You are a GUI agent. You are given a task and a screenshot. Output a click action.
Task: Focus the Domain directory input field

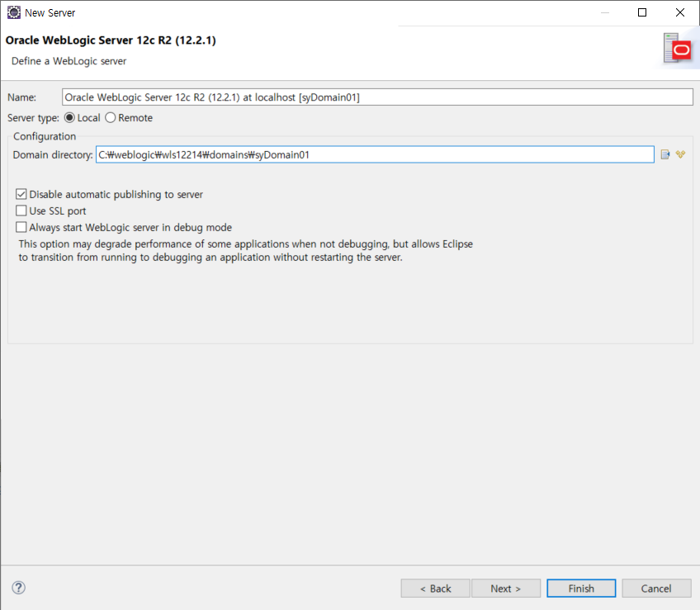(x=375, y=154)
